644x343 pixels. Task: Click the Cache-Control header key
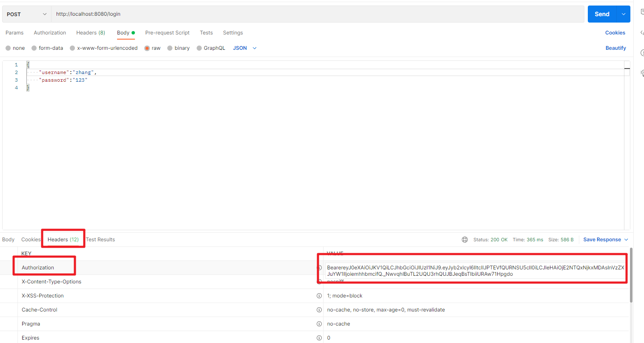tap(39, 310)
